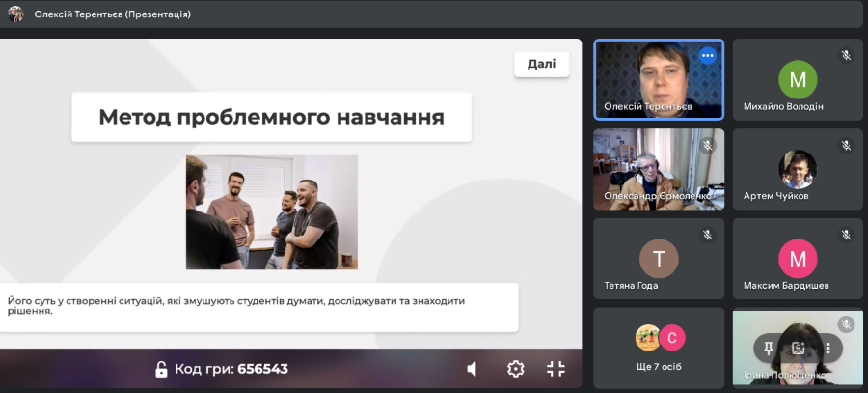Click the portrait icon on Ірина Полющенко's tile

798,349
